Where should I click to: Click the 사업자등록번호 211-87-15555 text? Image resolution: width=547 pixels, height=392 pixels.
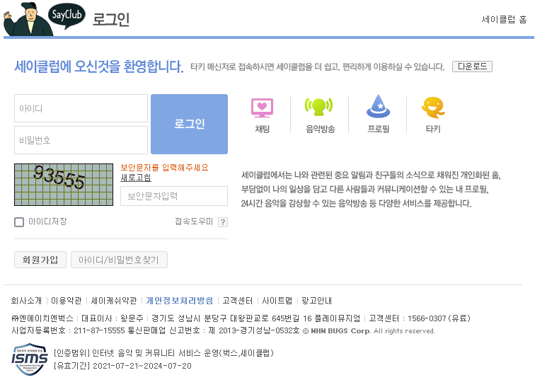coord(68,330)
